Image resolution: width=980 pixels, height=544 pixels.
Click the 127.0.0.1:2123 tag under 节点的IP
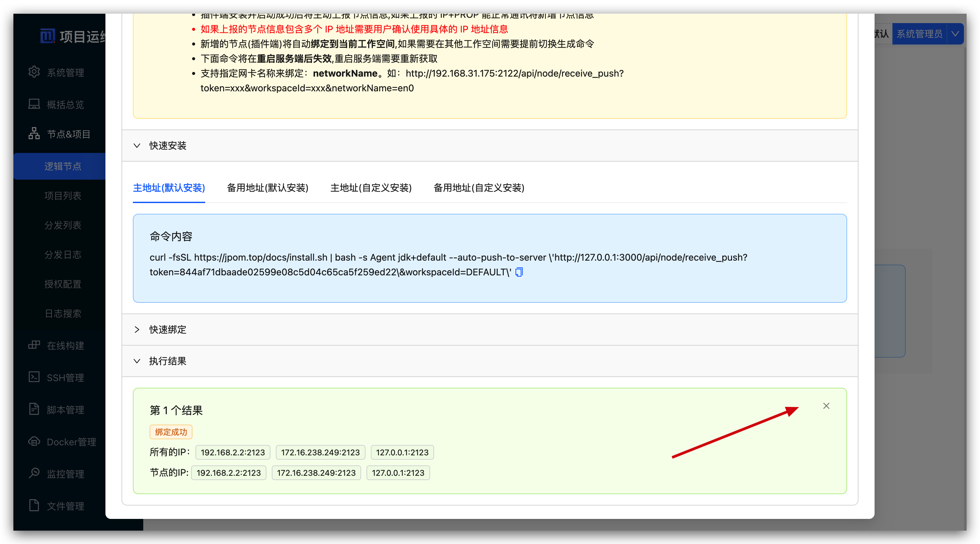coord(398,473)
